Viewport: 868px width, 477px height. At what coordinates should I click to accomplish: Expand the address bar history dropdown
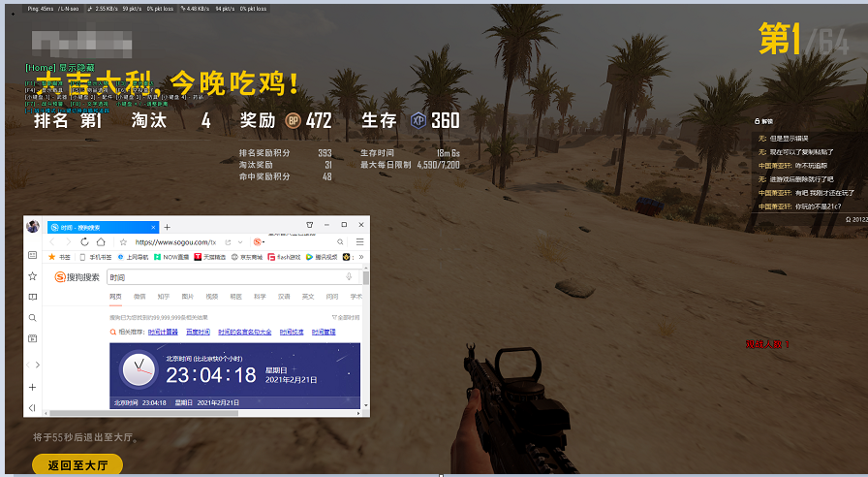tap(240, 242)
